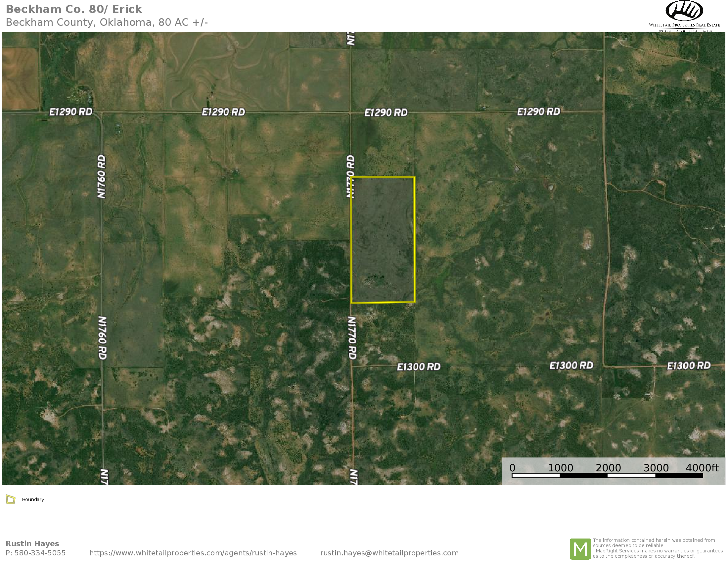The width and height of the screenshot is (728, 562).
Task: Click the rustin.hayes email address
Action: pyautogui.click(x=389, y=553)
